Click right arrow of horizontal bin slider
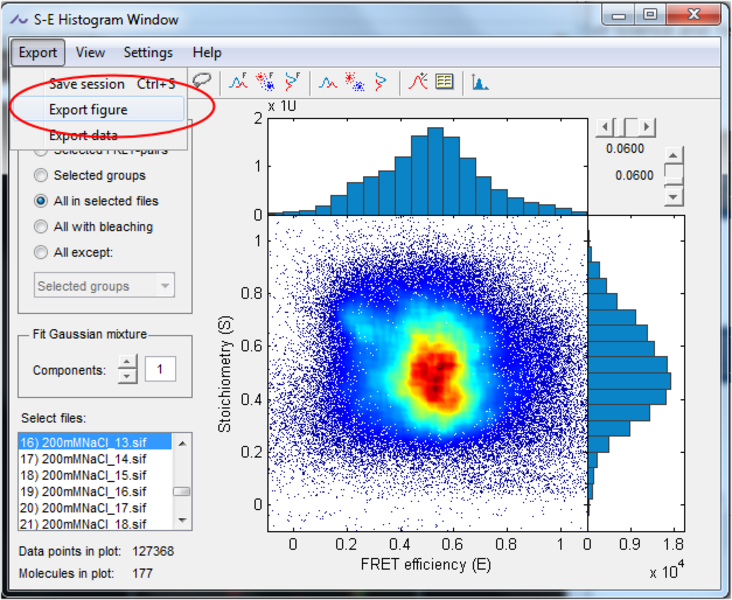The height and width of the screenshot is (600, 732). pyautogui.click(x=648, y=127)
